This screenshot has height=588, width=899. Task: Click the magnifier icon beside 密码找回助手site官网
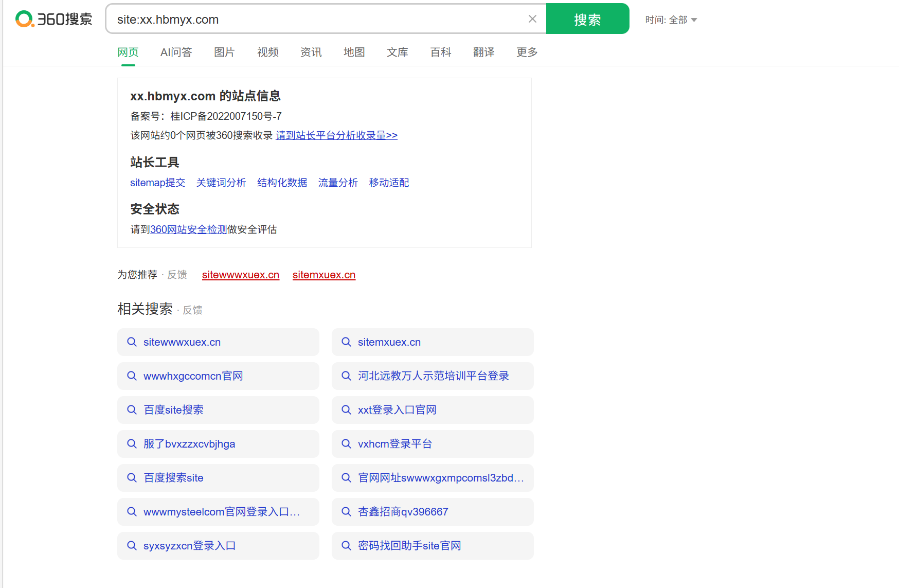click(x=347, y=546)
